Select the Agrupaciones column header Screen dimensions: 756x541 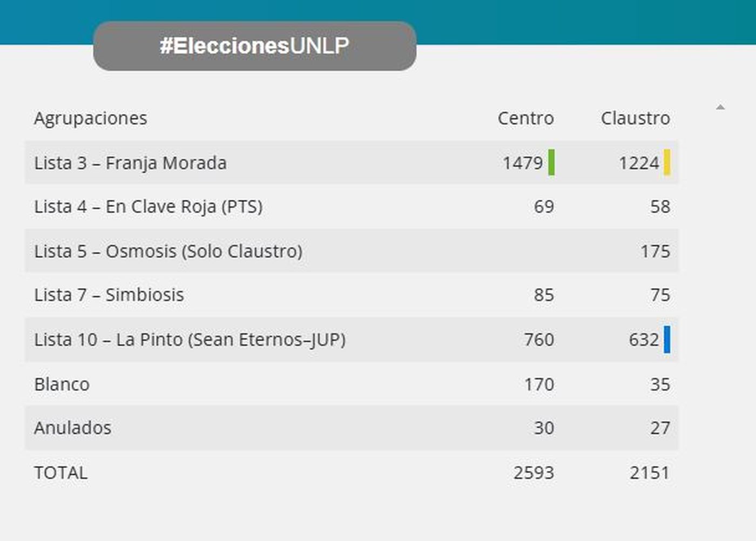click(x=91, y=118)
